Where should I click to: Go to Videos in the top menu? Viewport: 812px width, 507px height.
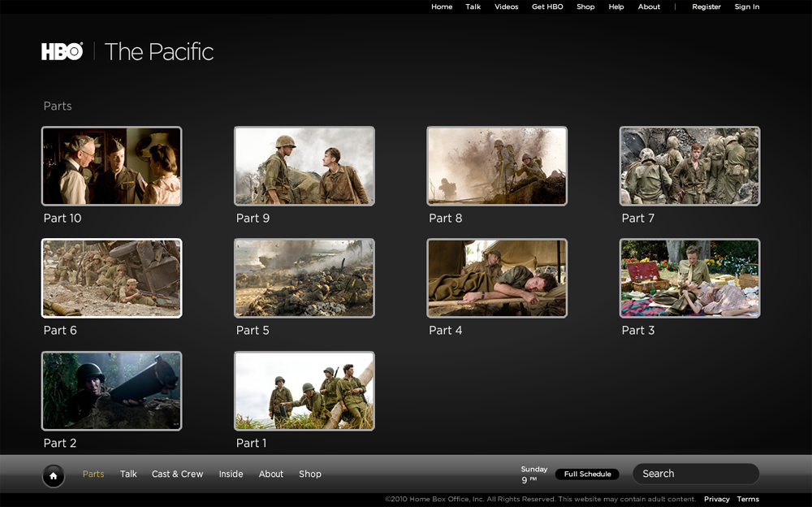[506, 6]
